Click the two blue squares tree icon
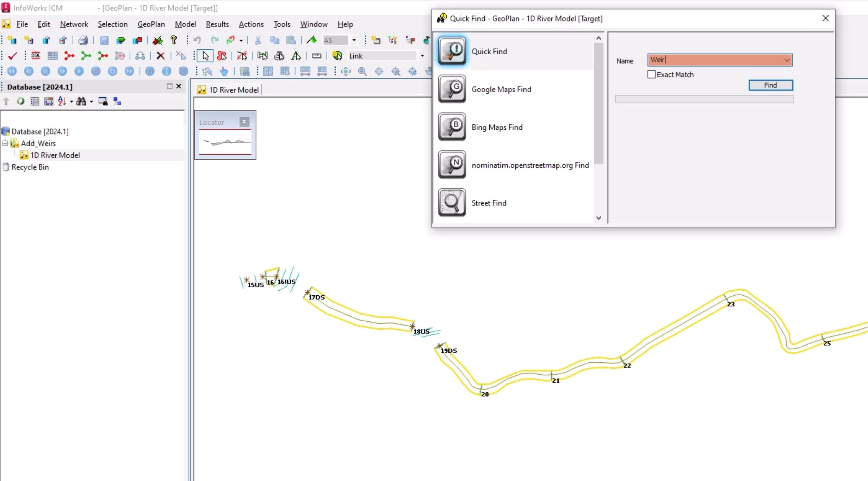 click(117, 101)
